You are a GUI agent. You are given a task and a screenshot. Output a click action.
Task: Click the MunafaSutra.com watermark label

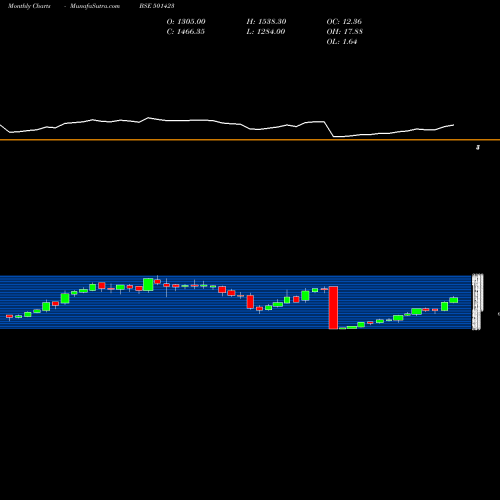click(95, 6)
